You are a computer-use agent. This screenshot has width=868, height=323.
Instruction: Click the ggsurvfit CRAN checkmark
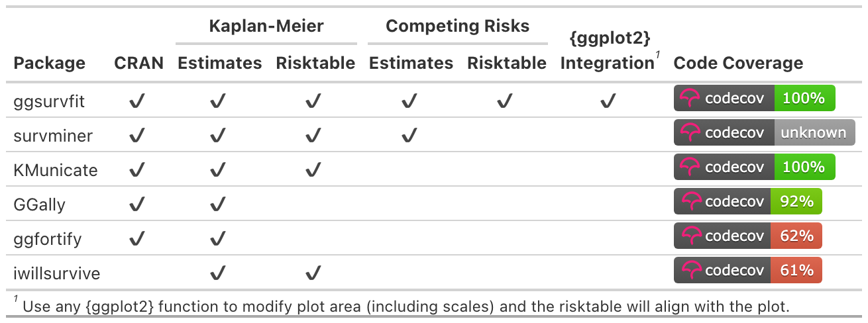[x=137, y=101]
